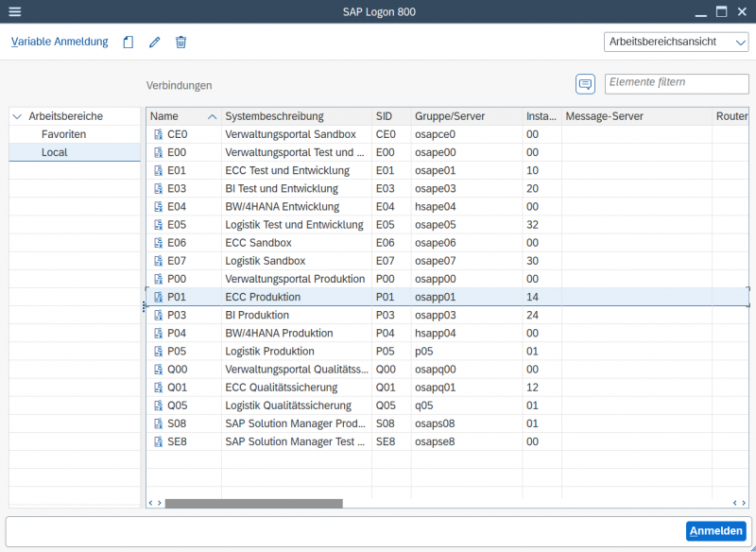Click the P01 connection icon

coord(158,297)
